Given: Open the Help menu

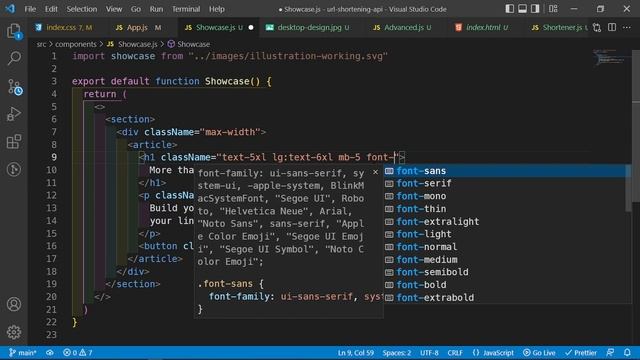Looking at the screenshot, I should tap(217, 9).
